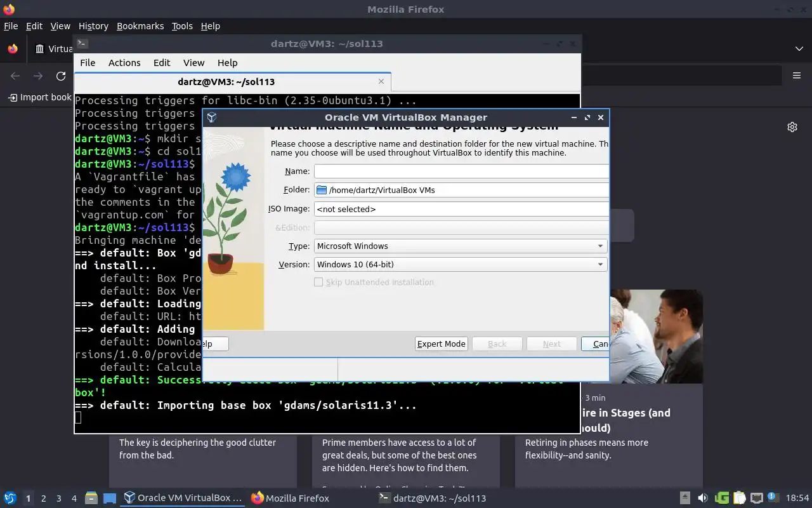Click the volume speaker icon in tray
The height and width of the screenshot is (508, 812).
(x=703, y=498)
